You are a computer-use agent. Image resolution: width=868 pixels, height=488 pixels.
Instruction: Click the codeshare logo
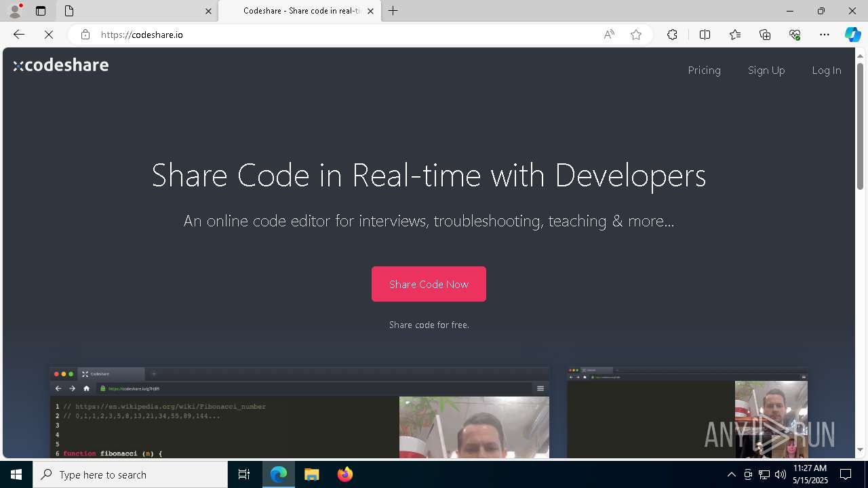tap(61, 65)
